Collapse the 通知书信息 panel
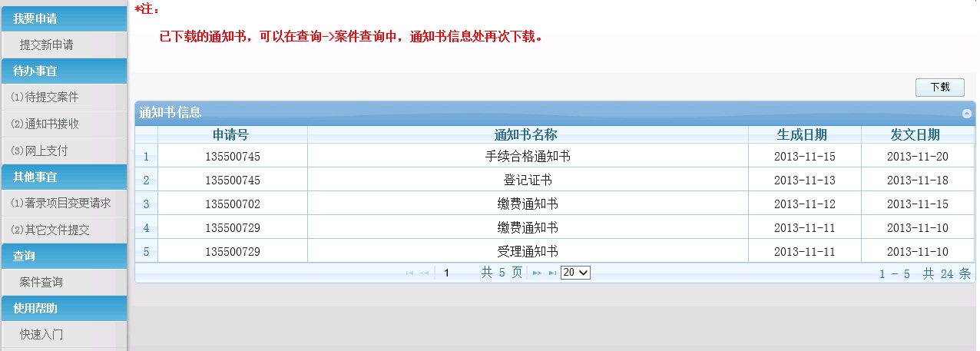This screenshot has width=980, height=351. click(x=967, y=114)
